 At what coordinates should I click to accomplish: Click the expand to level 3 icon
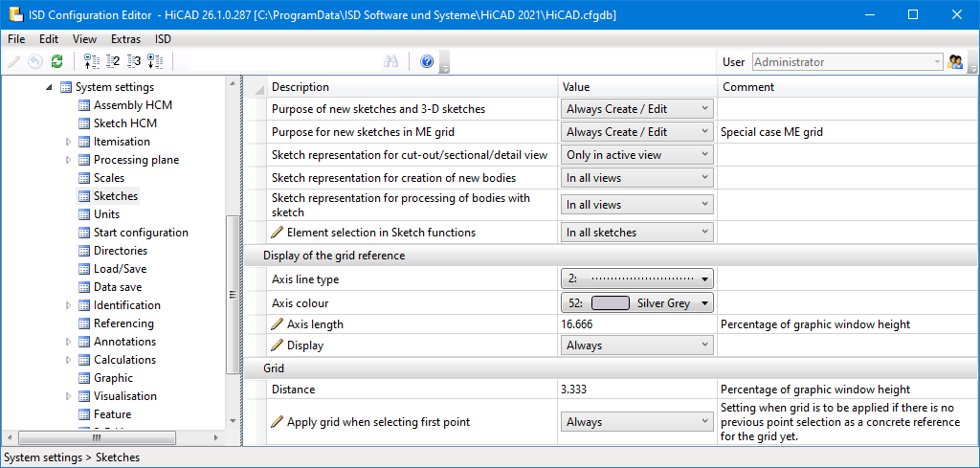(134, 62)
